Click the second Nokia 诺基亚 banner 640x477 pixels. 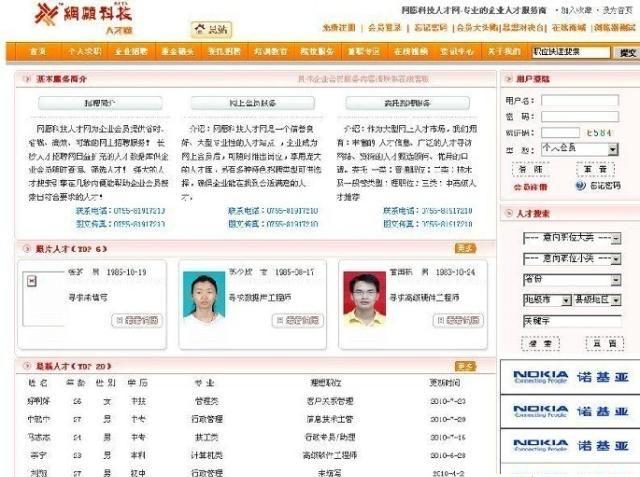pyautogui.click(x=570, y=411)
